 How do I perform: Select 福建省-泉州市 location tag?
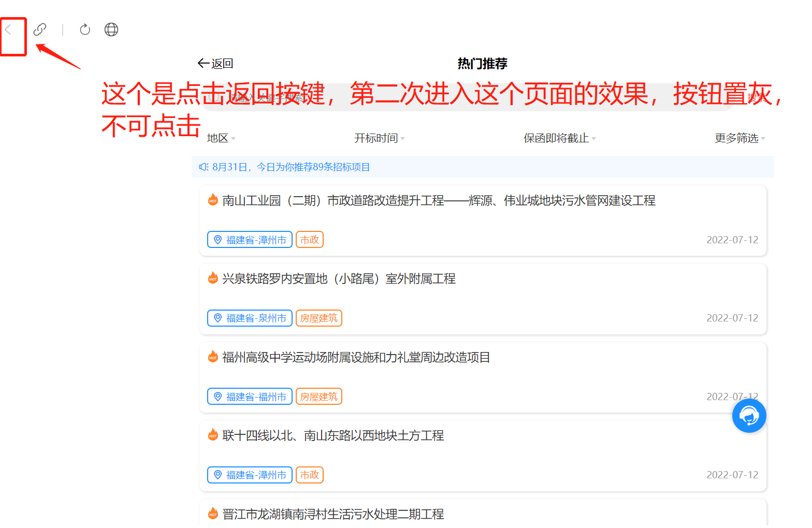[x=250, y=318]
